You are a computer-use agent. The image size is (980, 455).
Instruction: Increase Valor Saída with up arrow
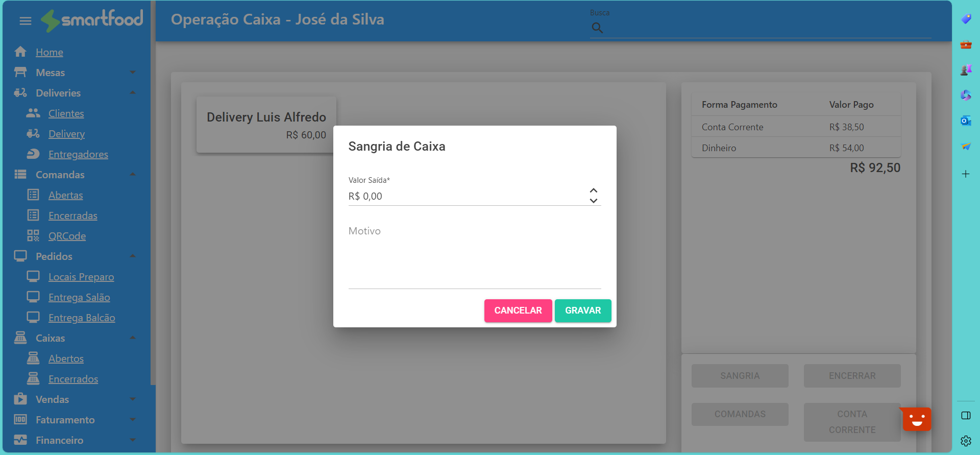[x=593, y=190]
